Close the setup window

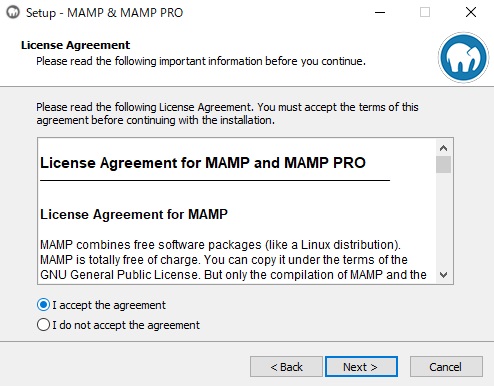pos(471,13)
